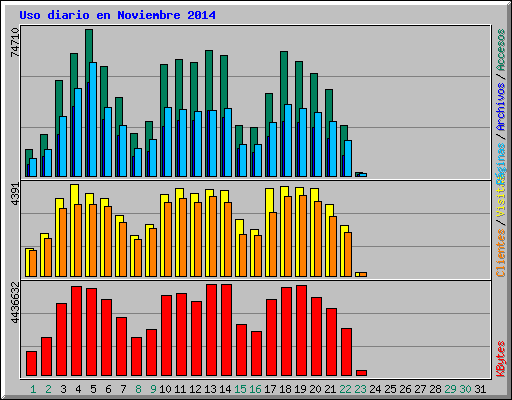
Task: Select day label 2 on the x-axis
Action: point(48,389)
